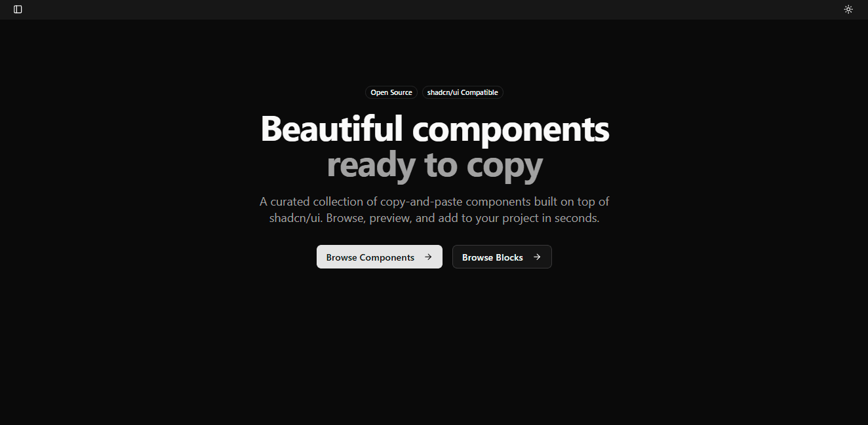Toggle the sidebar panel icon
868x425 pixels.
[x=18, y=9]
